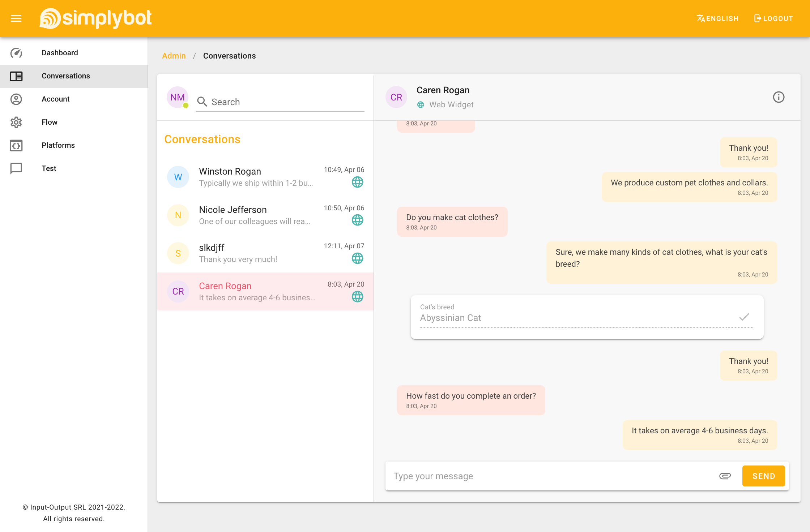The height and width of the screenshot is (532, 810).
Task: Click the search magnifier icon
Action: coord(202,102)
